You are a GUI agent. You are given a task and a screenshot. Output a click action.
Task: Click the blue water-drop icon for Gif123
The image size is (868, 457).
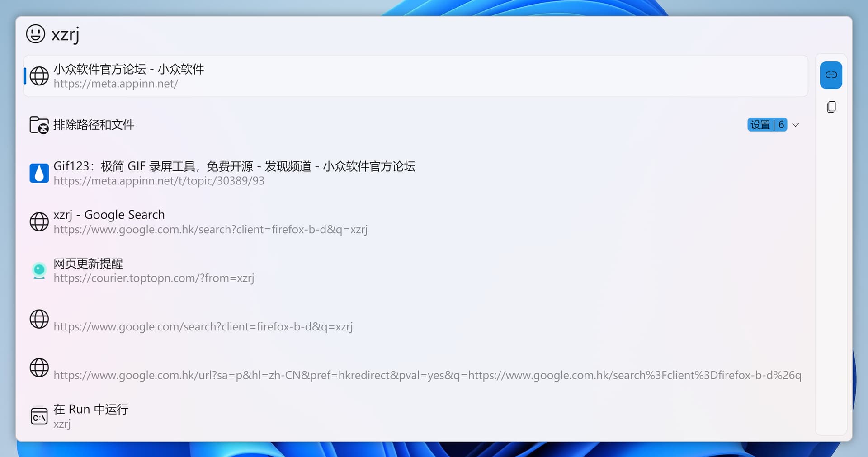[x=39, y=173]
